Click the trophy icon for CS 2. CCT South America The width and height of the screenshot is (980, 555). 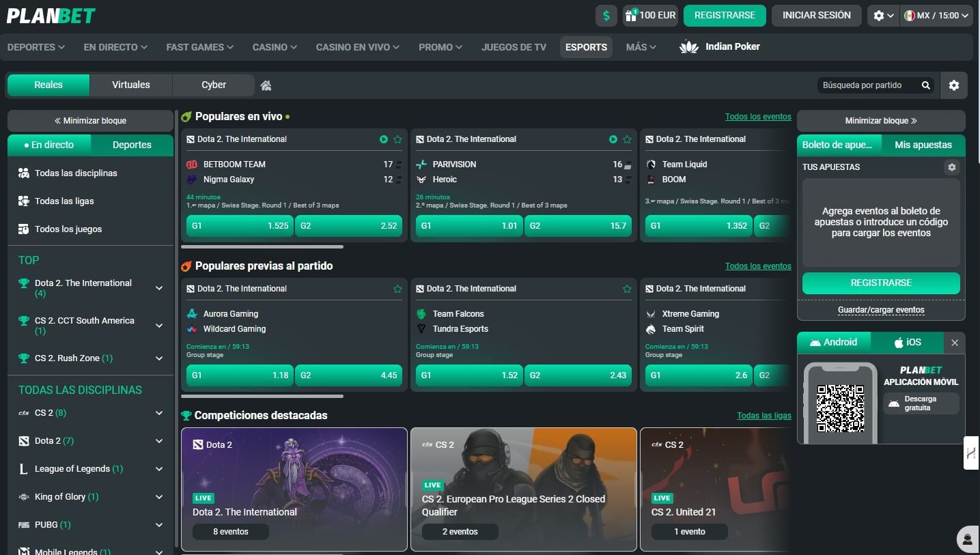tap(24, 321)
